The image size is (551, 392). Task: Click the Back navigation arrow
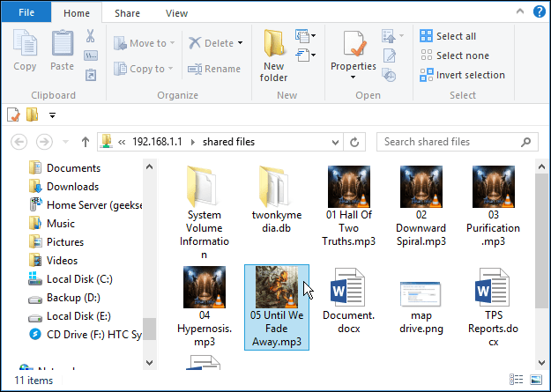[19, 142]
